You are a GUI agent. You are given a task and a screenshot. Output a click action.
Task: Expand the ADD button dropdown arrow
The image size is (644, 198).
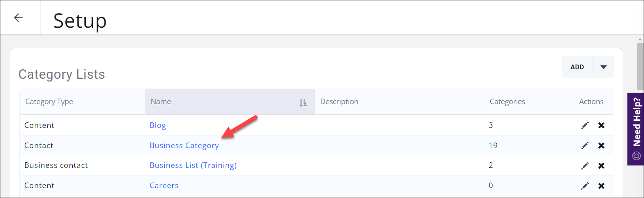coord(603,67)
